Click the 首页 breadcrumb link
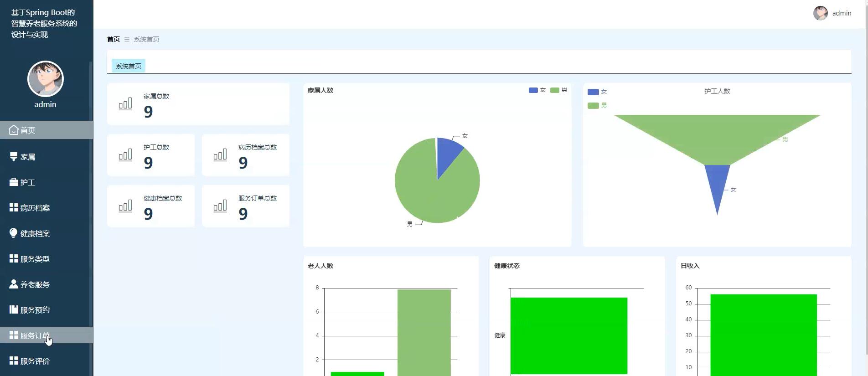868x376 pixels. (x=114, y=39)
